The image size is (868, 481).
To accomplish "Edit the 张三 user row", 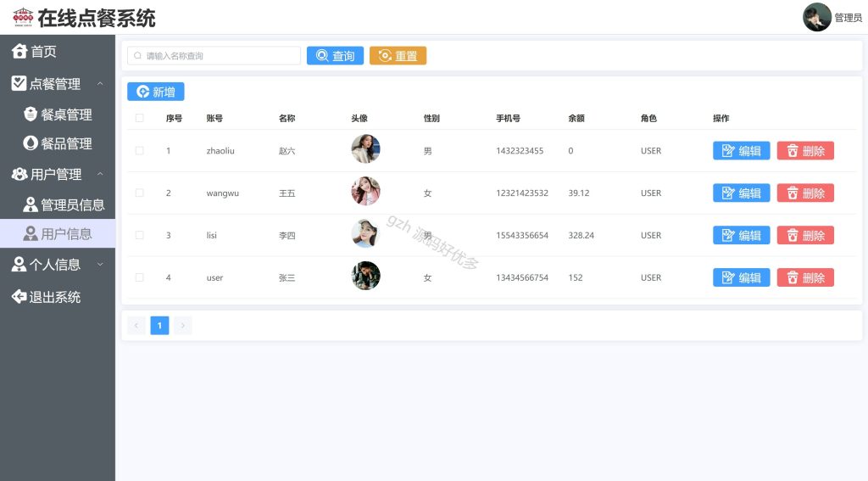I will (741, 277).
